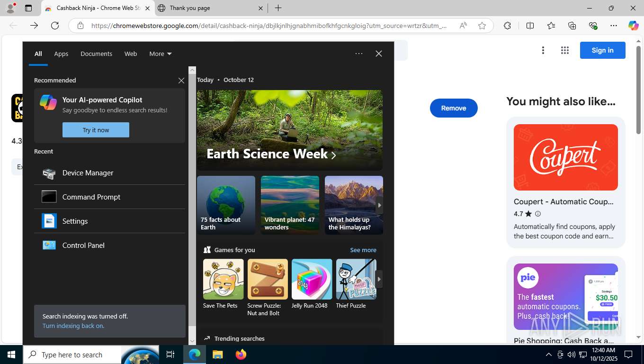Advance the games carousel arrow

pyautogui.click(x=379, y=279)
